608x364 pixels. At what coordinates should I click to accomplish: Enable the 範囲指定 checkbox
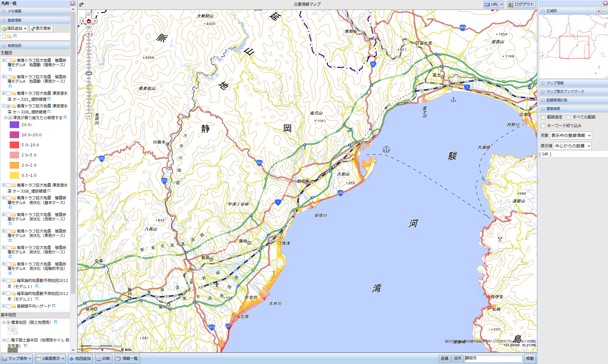[543, 117]
